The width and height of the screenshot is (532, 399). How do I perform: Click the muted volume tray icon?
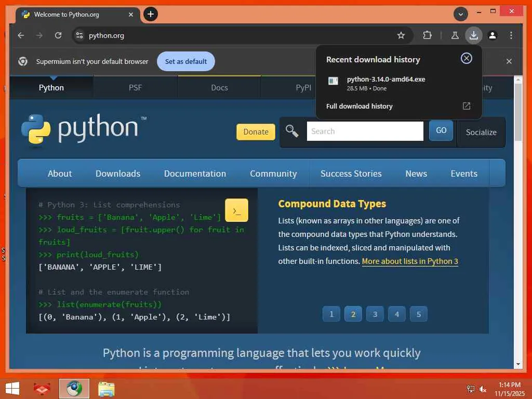pos(483,389)
